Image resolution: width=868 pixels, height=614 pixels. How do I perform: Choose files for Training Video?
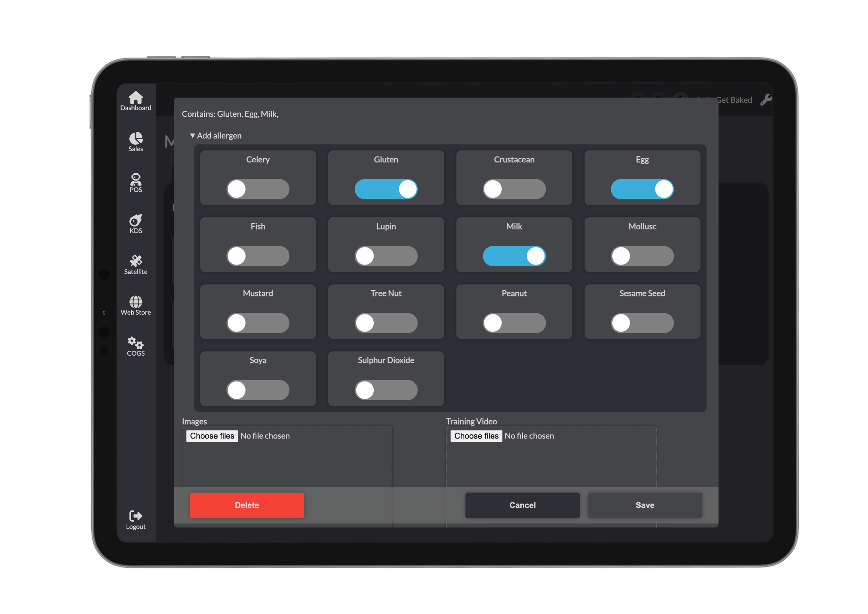[476, 436]
